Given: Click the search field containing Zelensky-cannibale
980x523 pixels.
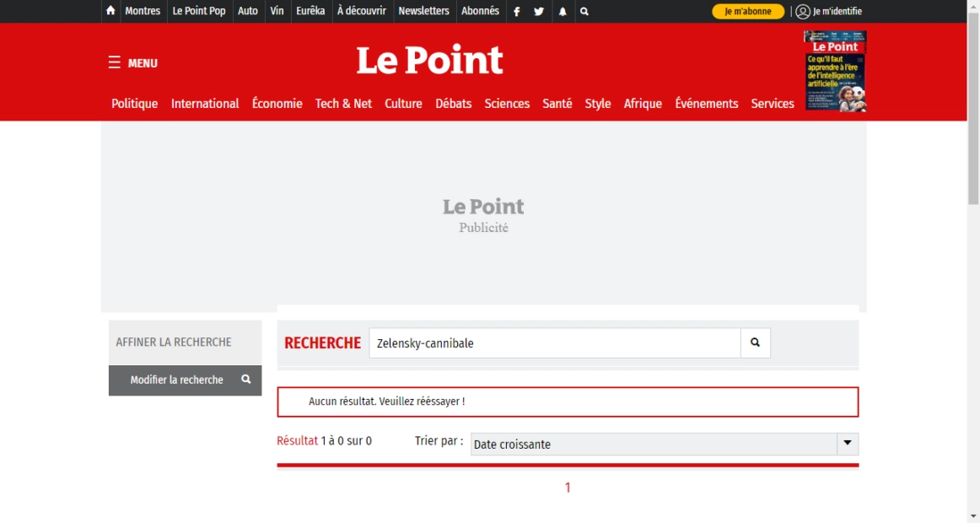Looking at the screenshot, I should tap(555, 343).
